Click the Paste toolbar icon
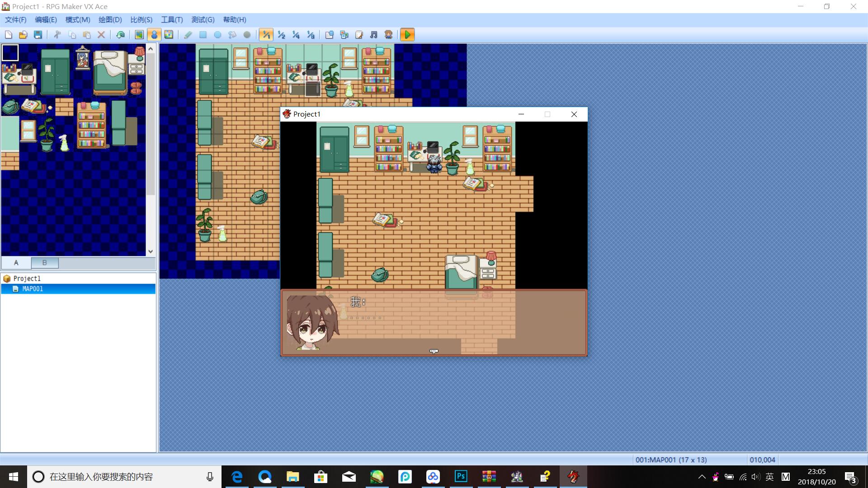This screenshot has width=868, height=488. click(87, 35)
